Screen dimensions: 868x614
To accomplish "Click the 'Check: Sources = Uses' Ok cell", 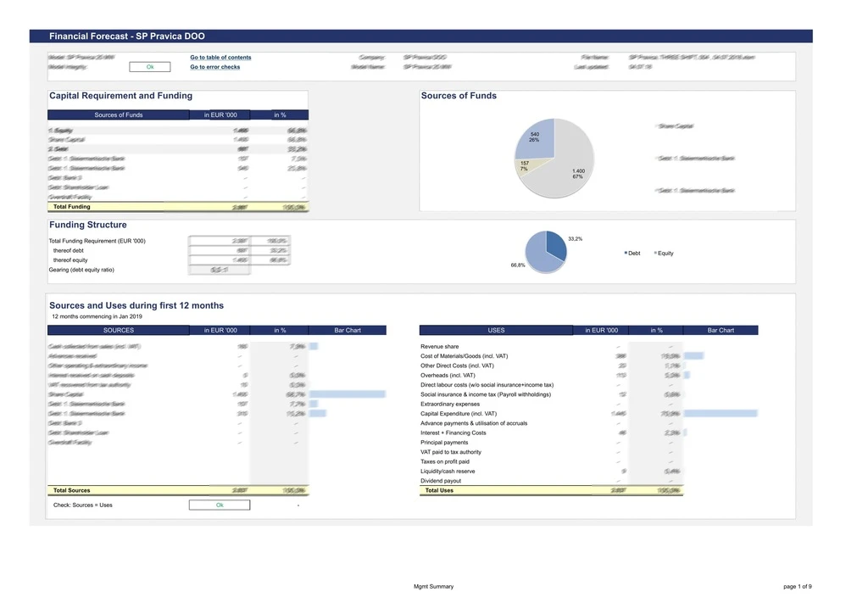I will (x=220, y=505).
